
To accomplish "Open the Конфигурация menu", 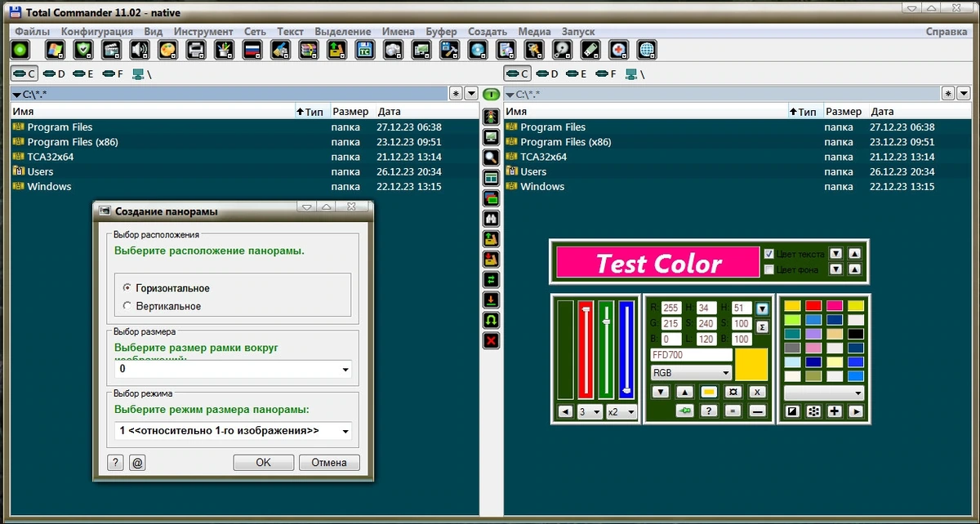I will [96, 32].
